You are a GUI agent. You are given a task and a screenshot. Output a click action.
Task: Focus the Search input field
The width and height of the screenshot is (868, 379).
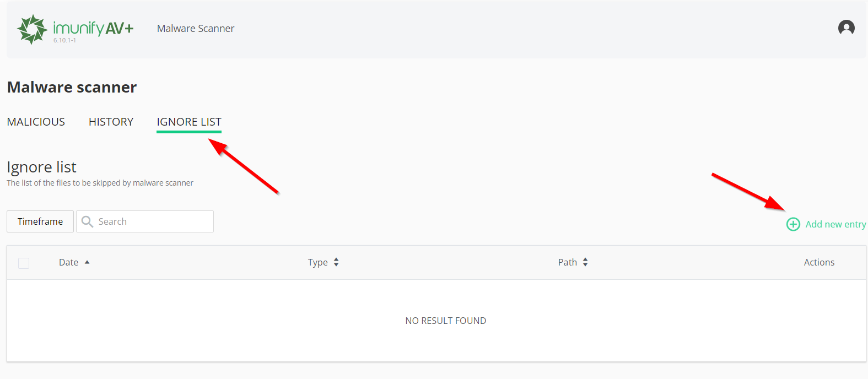[145, 221]
